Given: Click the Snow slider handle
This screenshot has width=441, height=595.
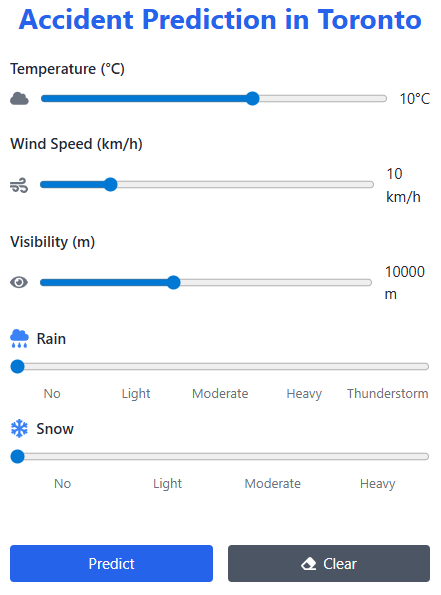Looking at the screenshot, I should (17, 456).
